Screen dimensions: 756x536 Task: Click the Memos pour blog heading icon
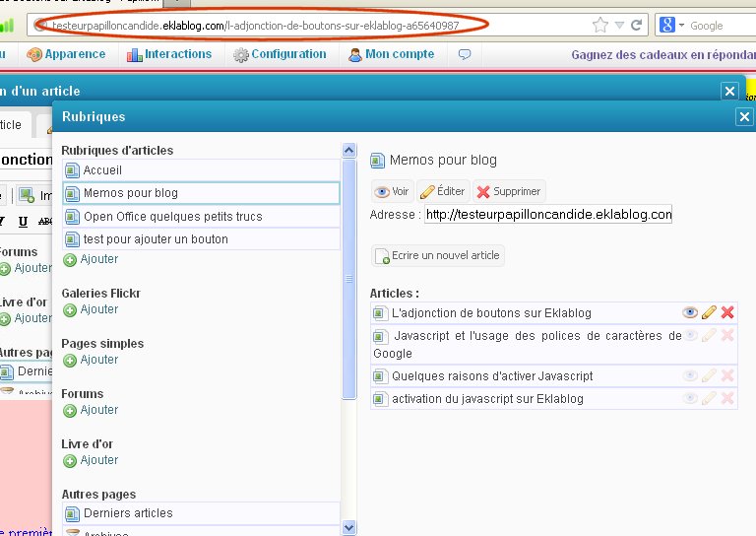pos(378,161)
